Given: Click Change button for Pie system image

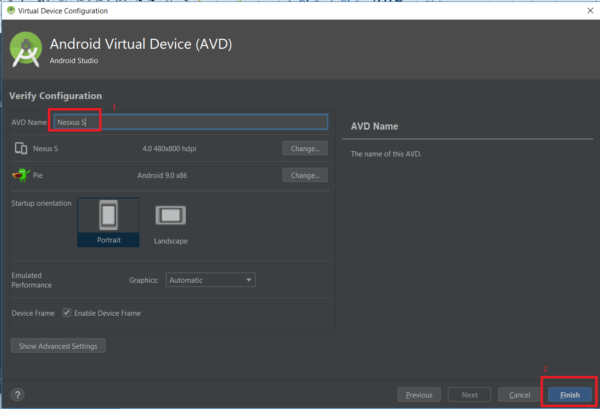Looking at the screenshot, I should 305,175.
